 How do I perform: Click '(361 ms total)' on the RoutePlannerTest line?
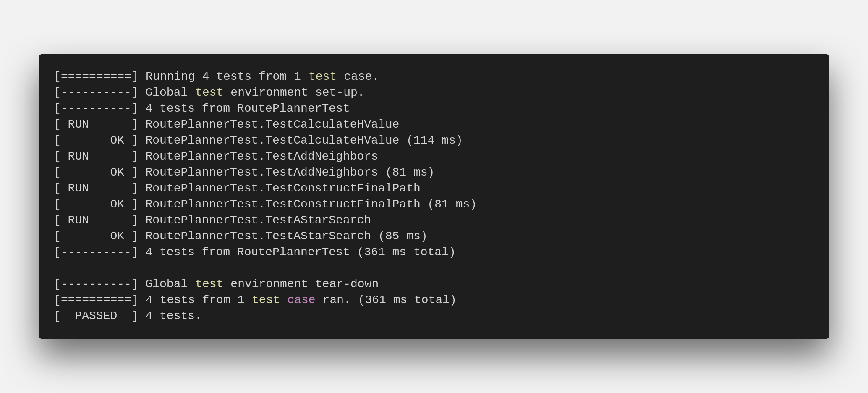pos(406,252)
